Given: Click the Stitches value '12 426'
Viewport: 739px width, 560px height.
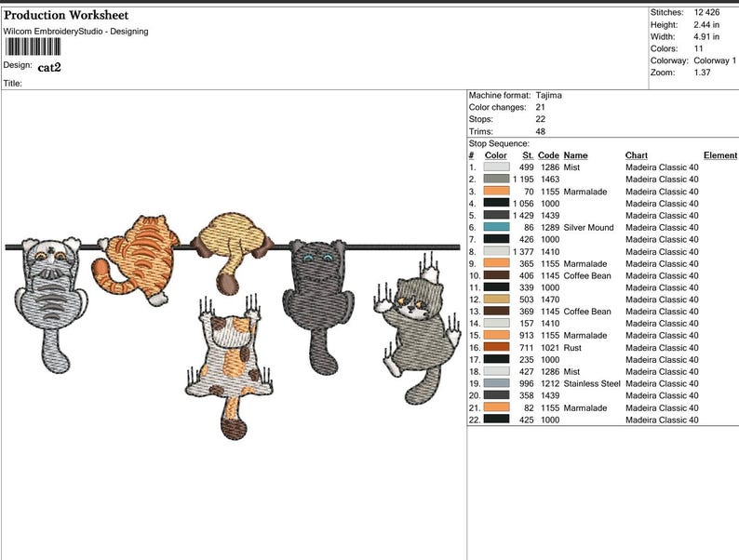Looking at the screenshot, I should [x=706, y=13].
